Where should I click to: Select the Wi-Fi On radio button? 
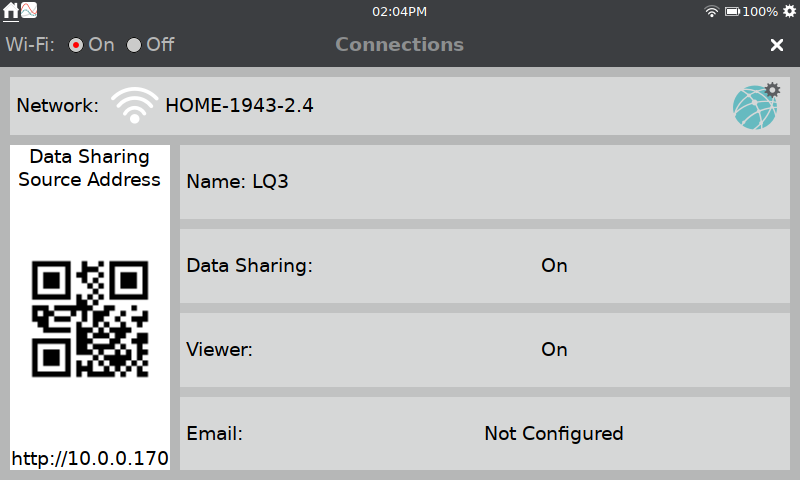[x=76, y=45]
